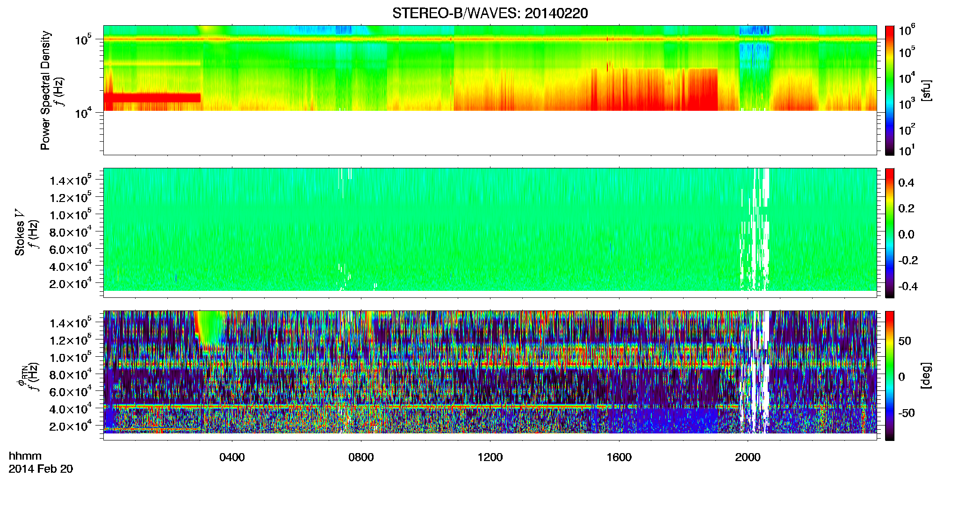Image resolution: width=980 pixels, height=505 pixels.
Task: Click the phi RTN degree color bar
Action: pyautogui.click(x=890, y=375)
